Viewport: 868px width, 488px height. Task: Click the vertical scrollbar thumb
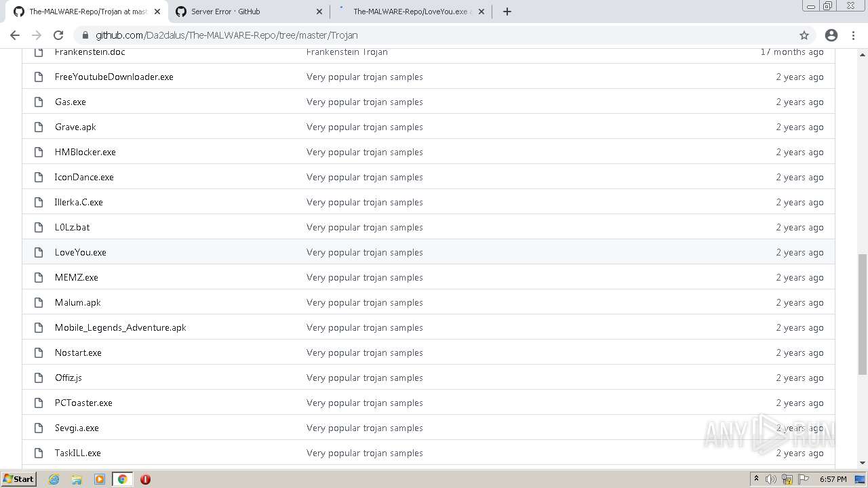click(862, 314)
